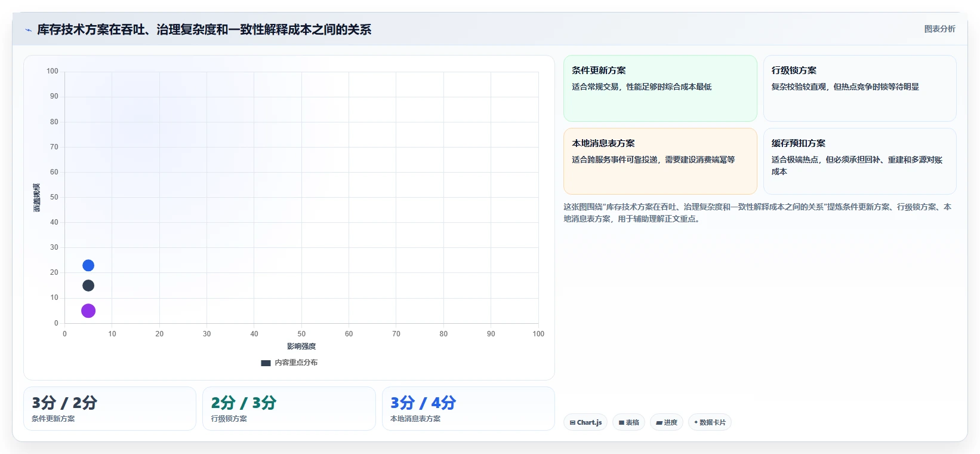
Task: Select the dark navy data point on chart
Action: tap(88, 286)
